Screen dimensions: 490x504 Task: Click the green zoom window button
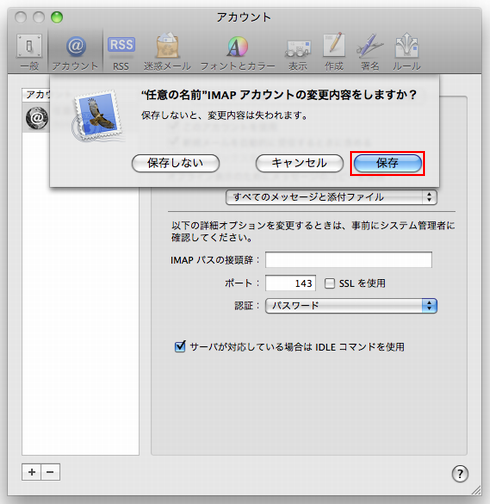coord(57,17)
